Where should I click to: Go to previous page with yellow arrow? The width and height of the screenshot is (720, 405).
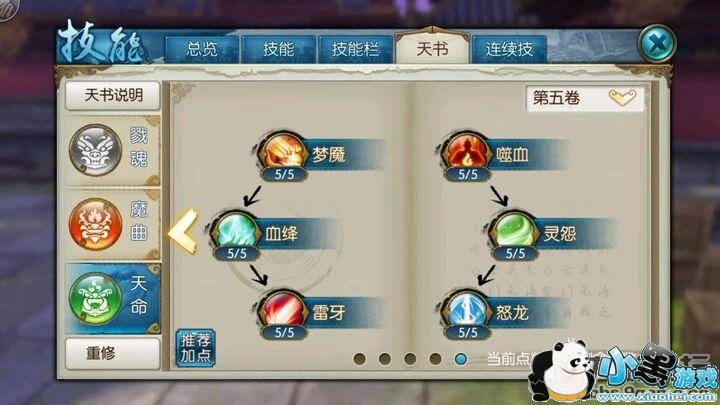(x=183, y=231)
